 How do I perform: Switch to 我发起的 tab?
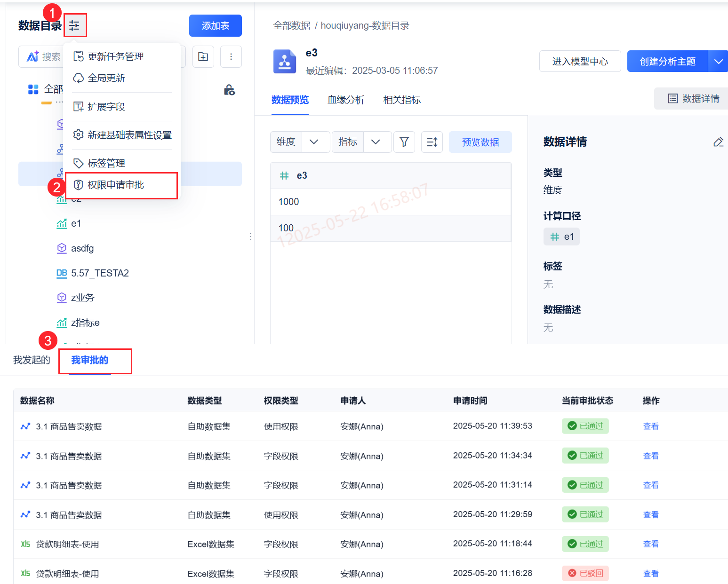pyautogui.click(x=32, y=360)
